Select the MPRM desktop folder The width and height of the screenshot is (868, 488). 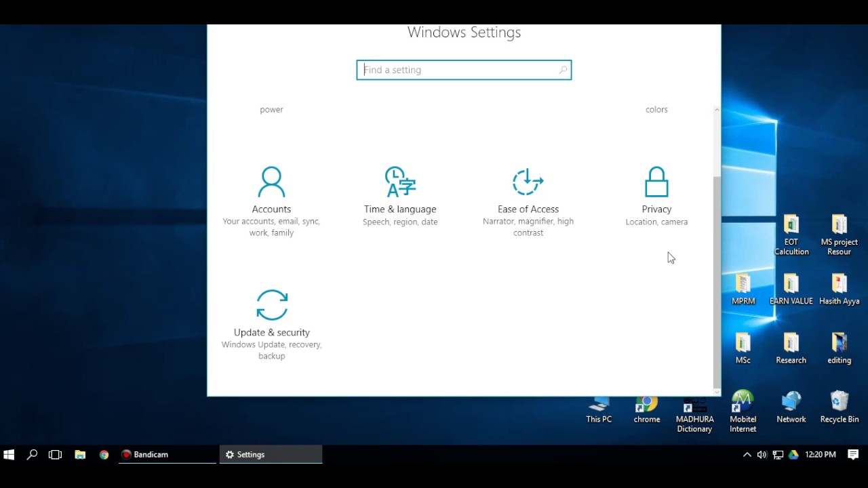click(x=743, y=289)
